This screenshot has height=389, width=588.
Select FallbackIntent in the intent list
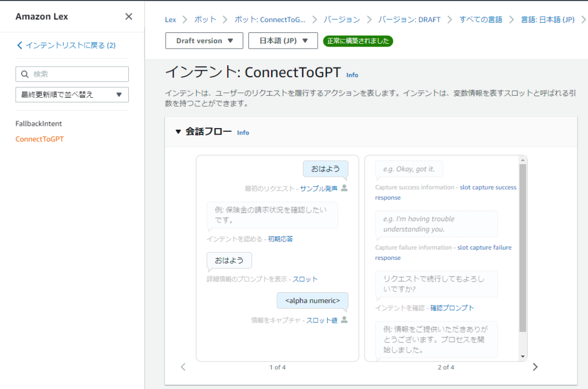pos(40,124)
